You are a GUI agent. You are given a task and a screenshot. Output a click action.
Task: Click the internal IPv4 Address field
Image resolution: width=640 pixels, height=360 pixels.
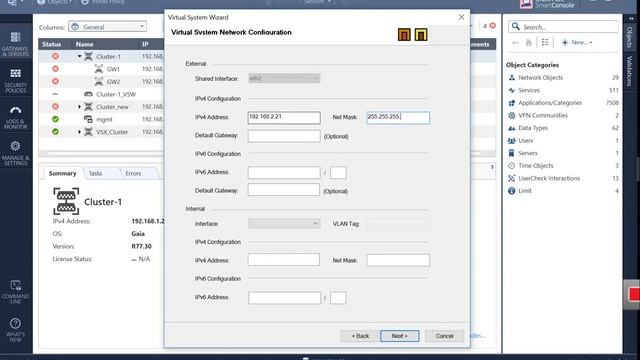284,260
